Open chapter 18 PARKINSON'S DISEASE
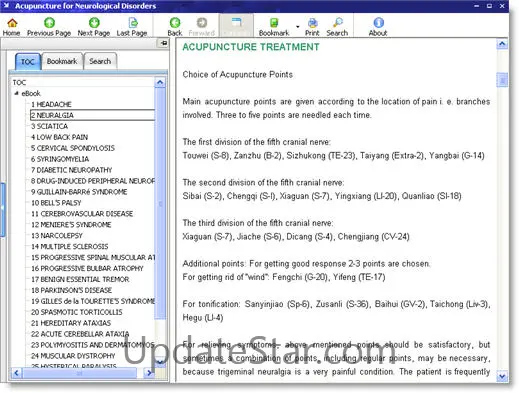 click(x=72, y=290)
